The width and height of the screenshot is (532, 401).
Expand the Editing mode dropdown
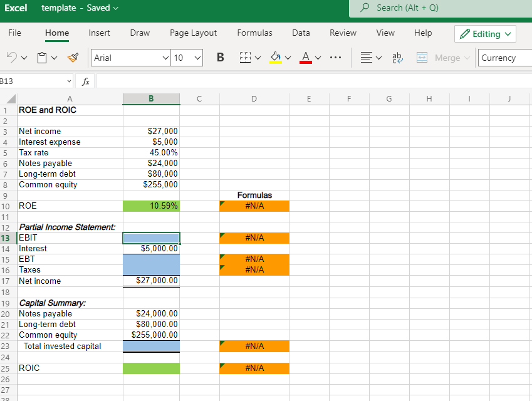(x=485, y=33)
